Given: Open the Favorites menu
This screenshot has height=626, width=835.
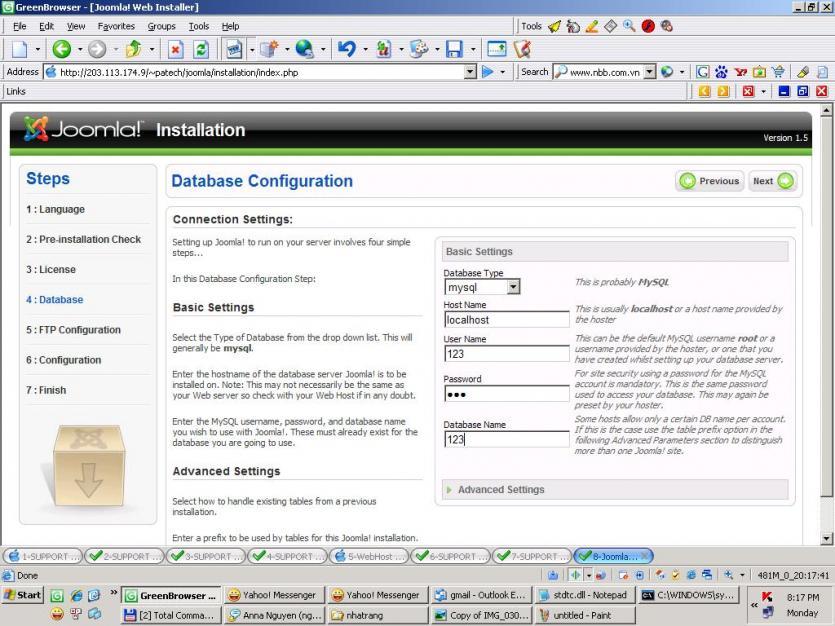Looking at the screenshot, I should point(116,26).
